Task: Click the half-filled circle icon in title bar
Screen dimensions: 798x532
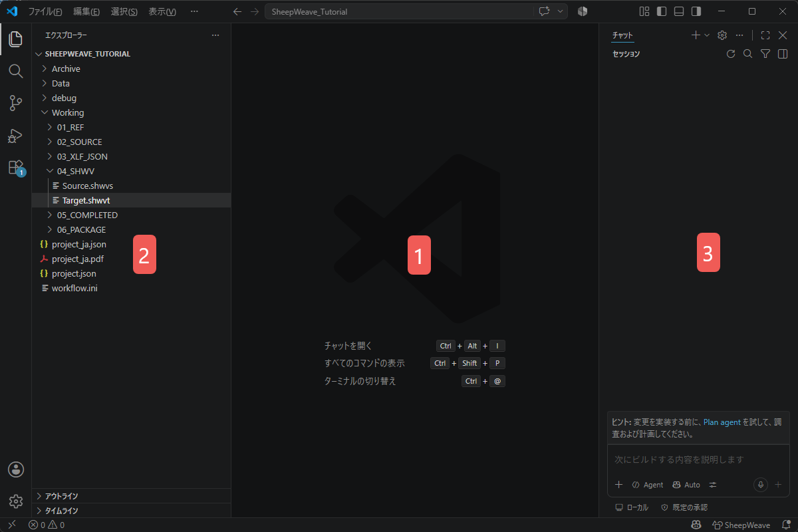Action: pos(583,11)
